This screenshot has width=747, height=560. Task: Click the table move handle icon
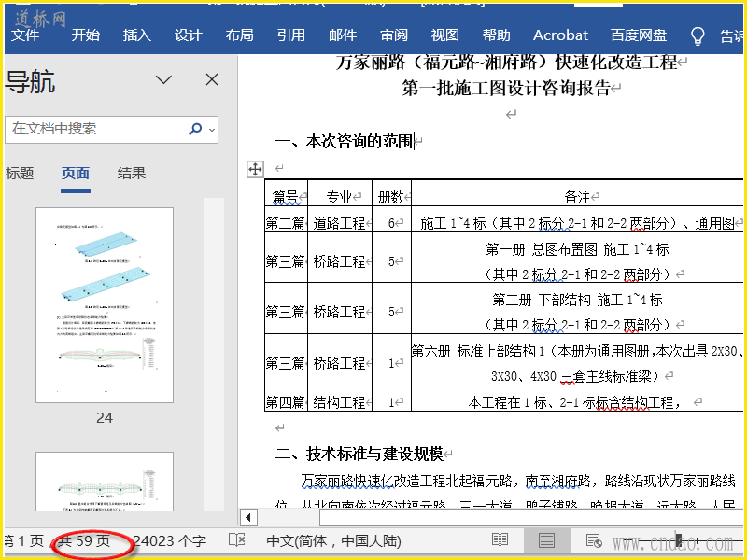254,169
